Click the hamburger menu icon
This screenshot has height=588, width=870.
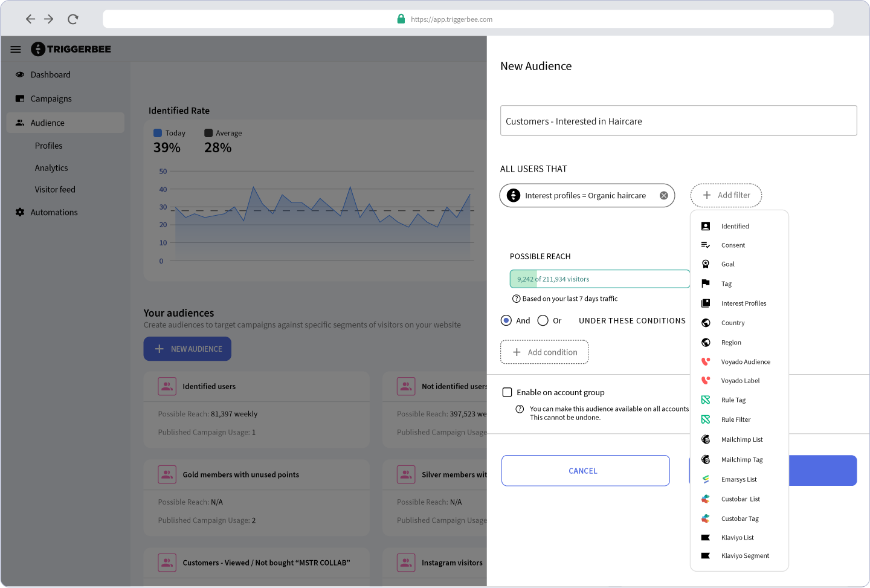[x=16, y=50]
